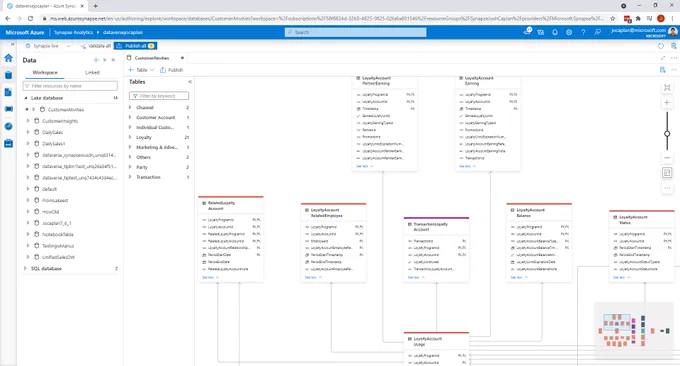Open the cloud status icon with badge

[527, 31]
